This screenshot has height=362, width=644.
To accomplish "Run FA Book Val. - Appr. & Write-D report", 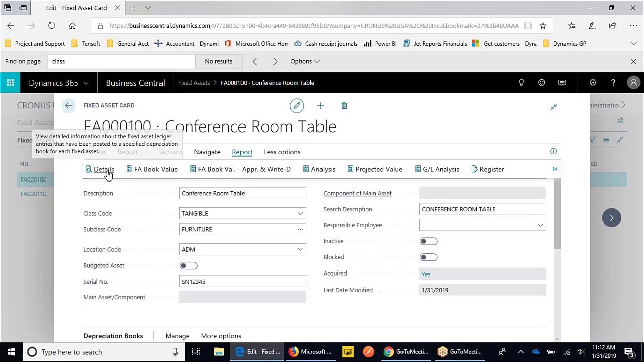I will (240, 169).
